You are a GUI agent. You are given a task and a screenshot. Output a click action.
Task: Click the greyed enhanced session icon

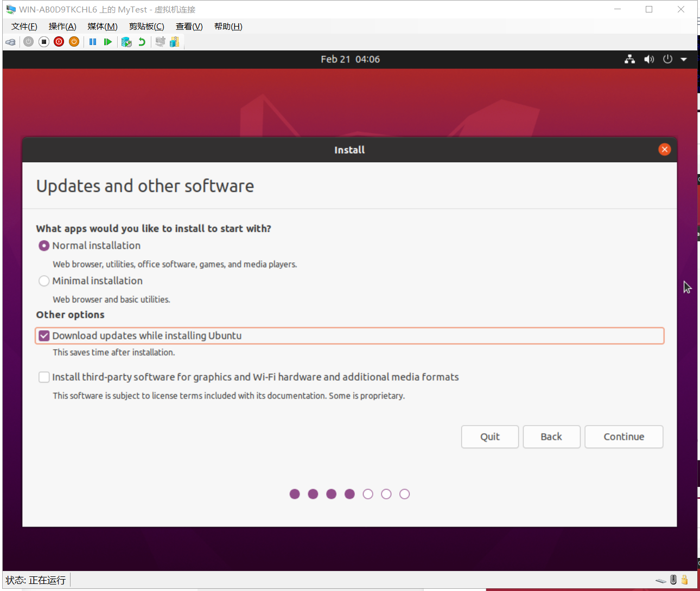(160, 42)
